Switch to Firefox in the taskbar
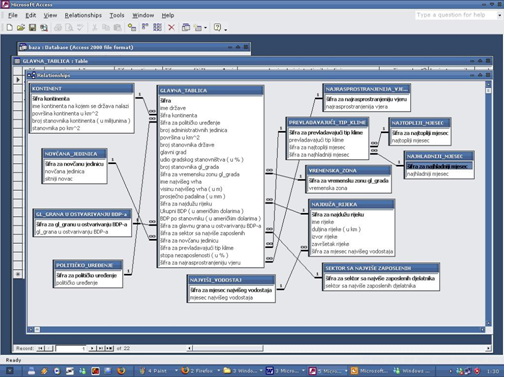 199,371
